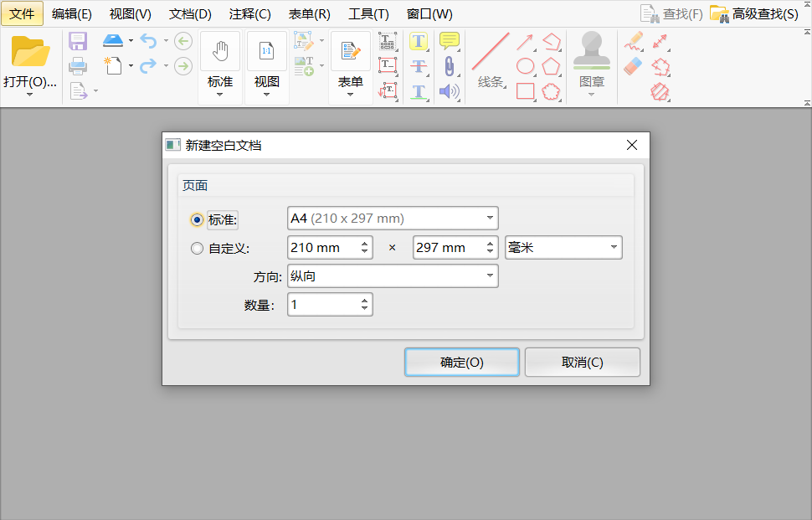Select the Oval shape tool
This screenshot has height=520, width=812.
point(525,66)
